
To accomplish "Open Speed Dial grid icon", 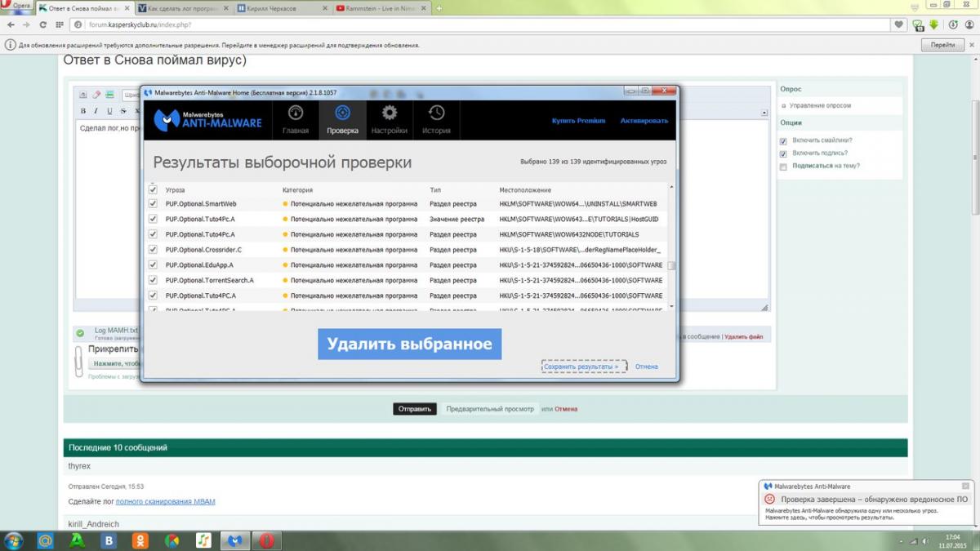I will click(x=58, y=24).
